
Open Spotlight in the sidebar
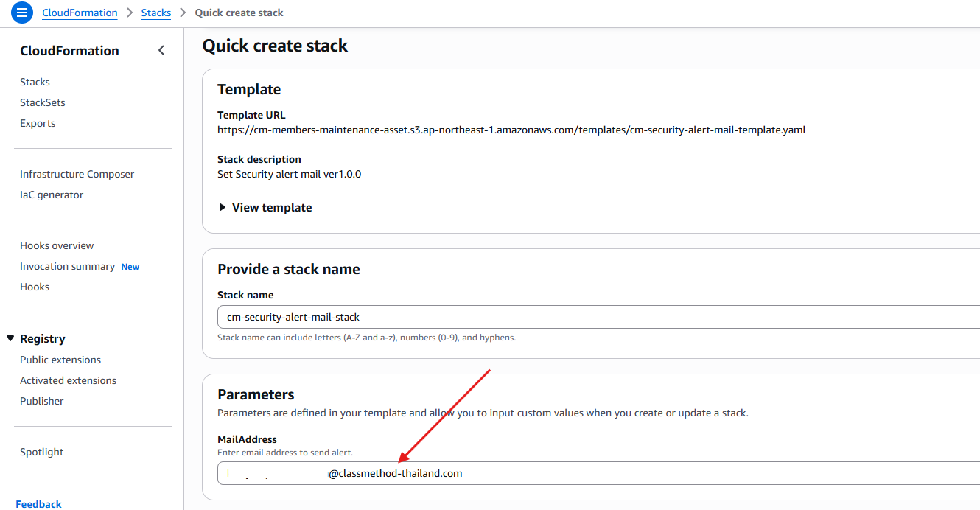[42, 452]
